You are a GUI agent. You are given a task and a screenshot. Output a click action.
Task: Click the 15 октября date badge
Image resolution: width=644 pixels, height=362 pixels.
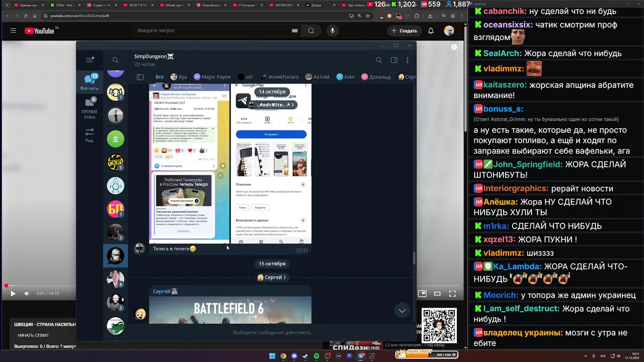[x=272, y=263]
